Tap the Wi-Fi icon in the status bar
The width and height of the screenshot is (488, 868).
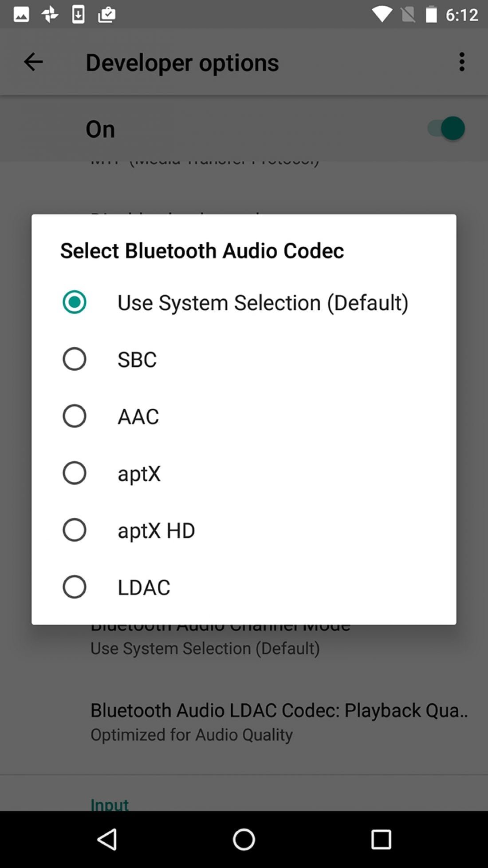(x=381, y=14)
